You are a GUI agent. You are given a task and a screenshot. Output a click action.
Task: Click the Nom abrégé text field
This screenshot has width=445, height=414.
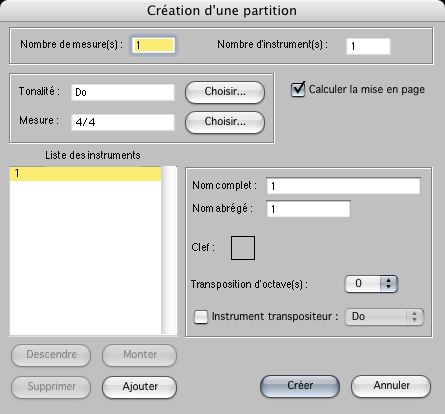pos(308,209)
